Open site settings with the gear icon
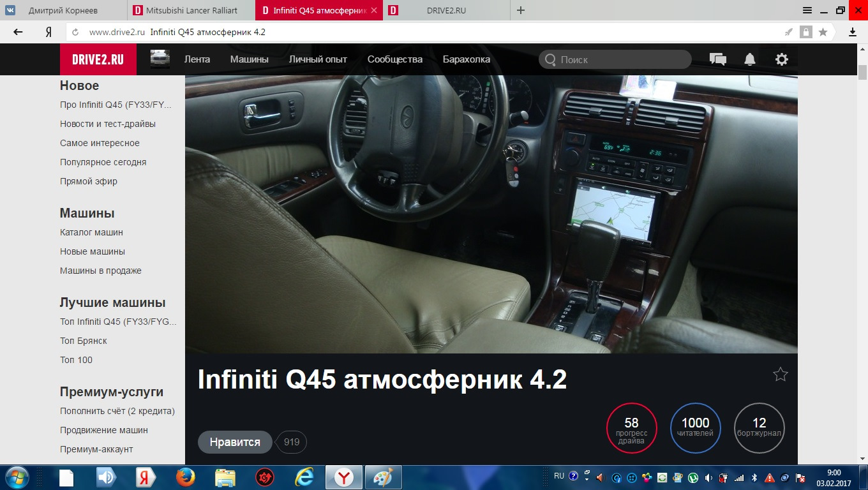This screenshot has width=868, height=490. 781,59
